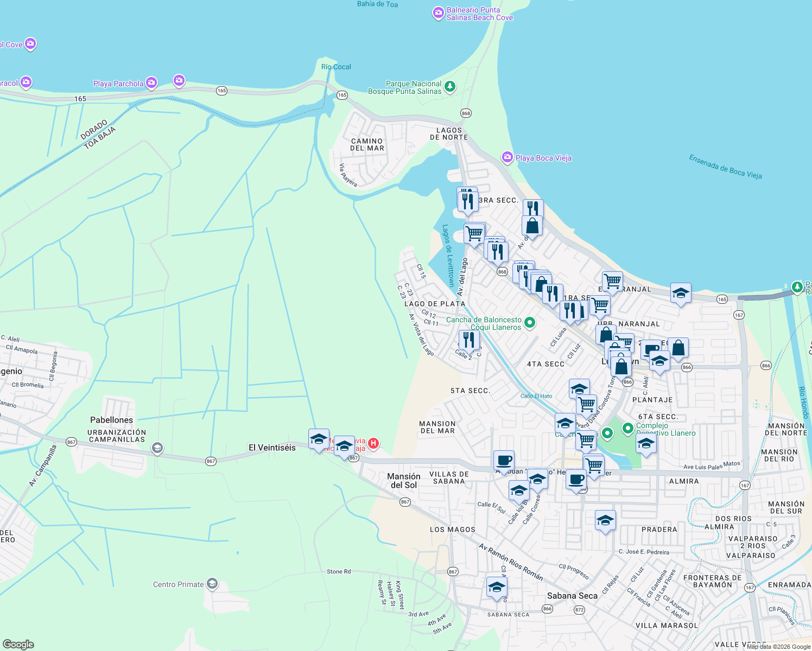Click the camera icon near Playa Parchola
Screen dimensions: 812x651
150,82
